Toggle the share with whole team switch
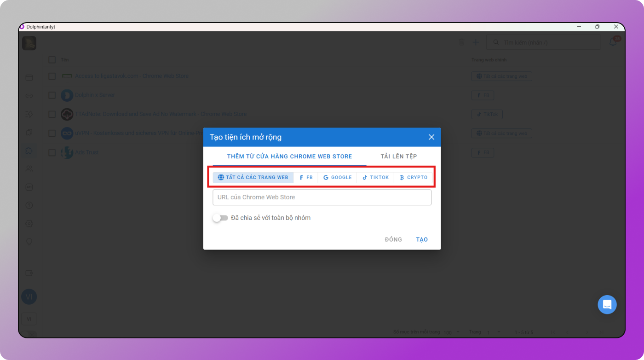 [x=220, y=218]
